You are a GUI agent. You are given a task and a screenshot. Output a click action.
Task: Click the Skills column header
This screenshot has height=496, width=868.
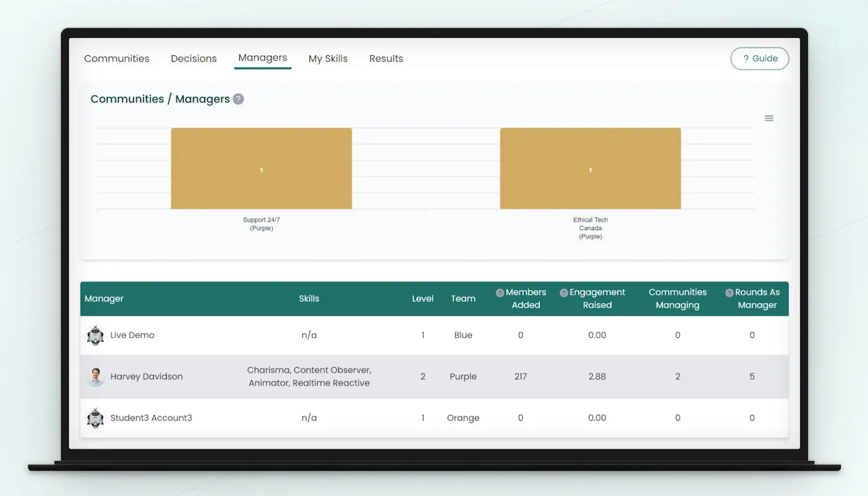pos(309,298)
